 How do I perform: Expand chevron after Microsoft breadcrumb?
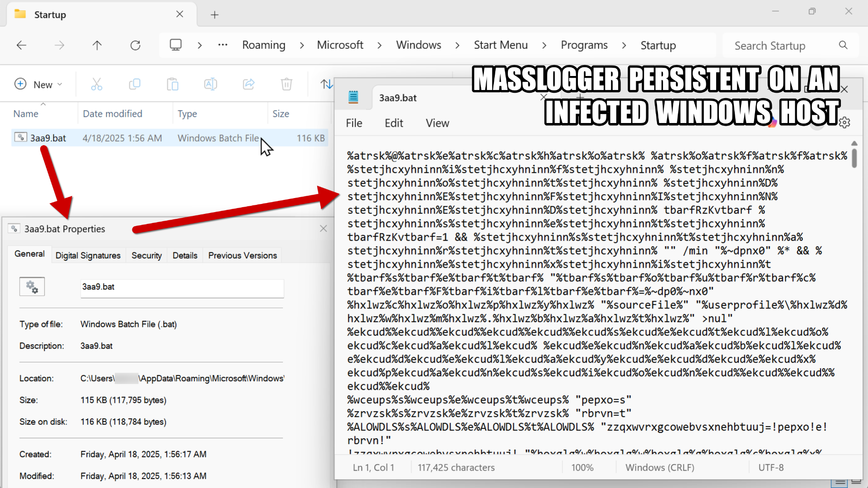(x=380, y=45)
